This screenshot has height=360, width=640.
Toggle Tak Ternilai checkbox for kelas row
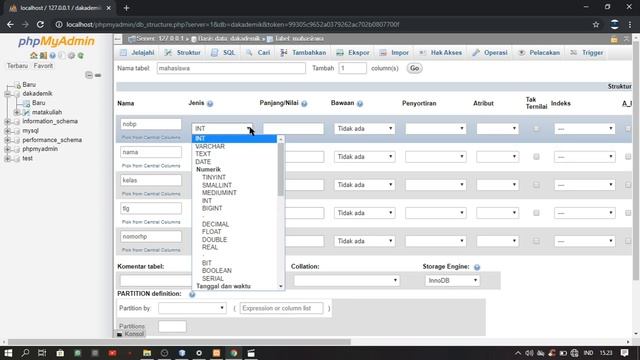[x=536, y=185]
